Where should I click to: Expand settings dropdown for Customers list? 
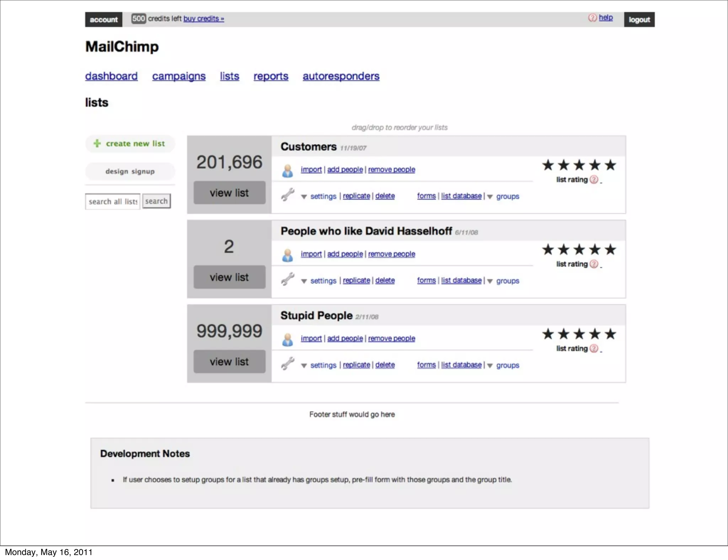pos(304,196)
